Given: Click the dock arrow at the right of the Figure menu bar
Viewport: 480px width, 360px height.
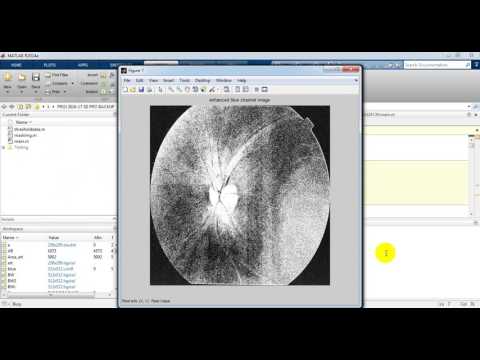Looking at the screenshot, I should coord(356,81).
